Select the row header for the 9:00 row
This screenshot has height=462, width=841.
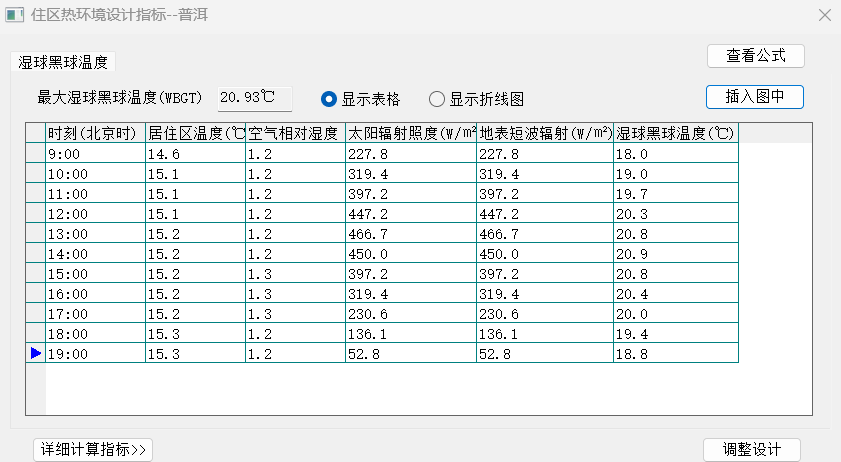click(36, 154)
